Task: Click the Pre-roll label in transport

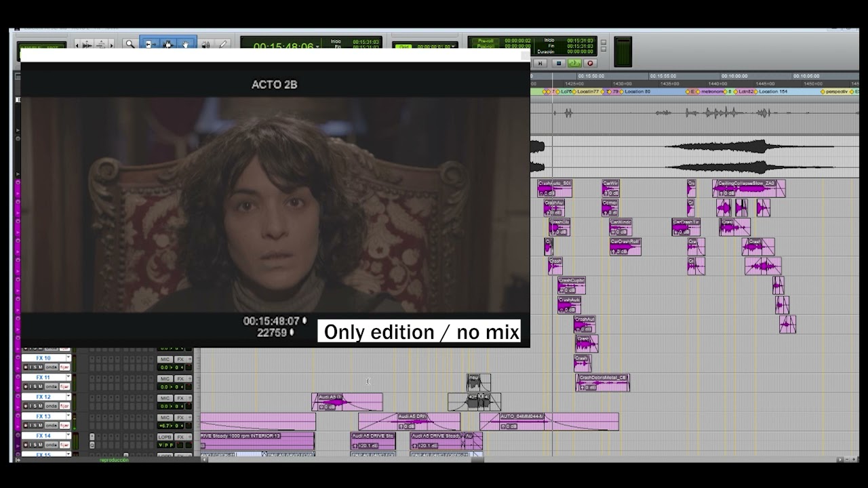Action: (486, 41)
